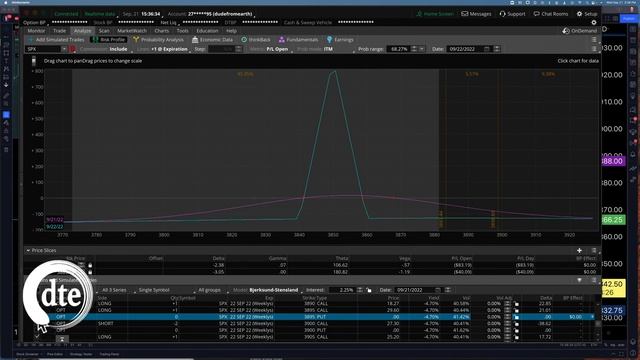Click the stepper beside the 09/21/2022 date

click(448, 290)
